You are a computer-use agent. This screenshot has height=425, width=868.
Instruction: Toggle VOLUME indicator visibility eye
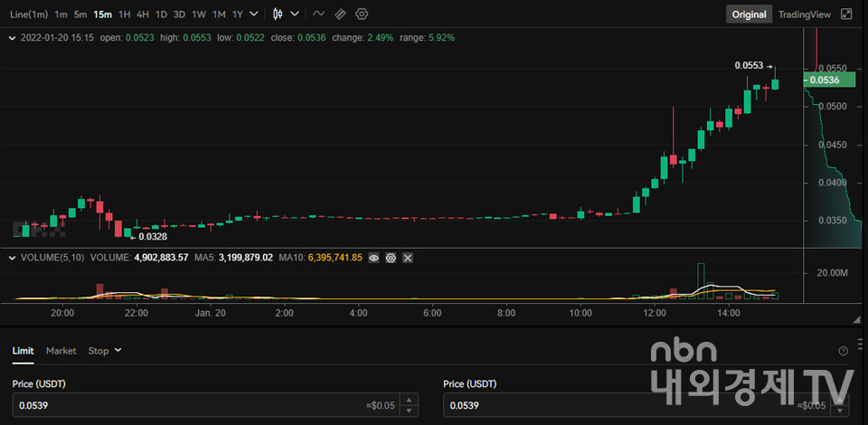tap(373, 258)
